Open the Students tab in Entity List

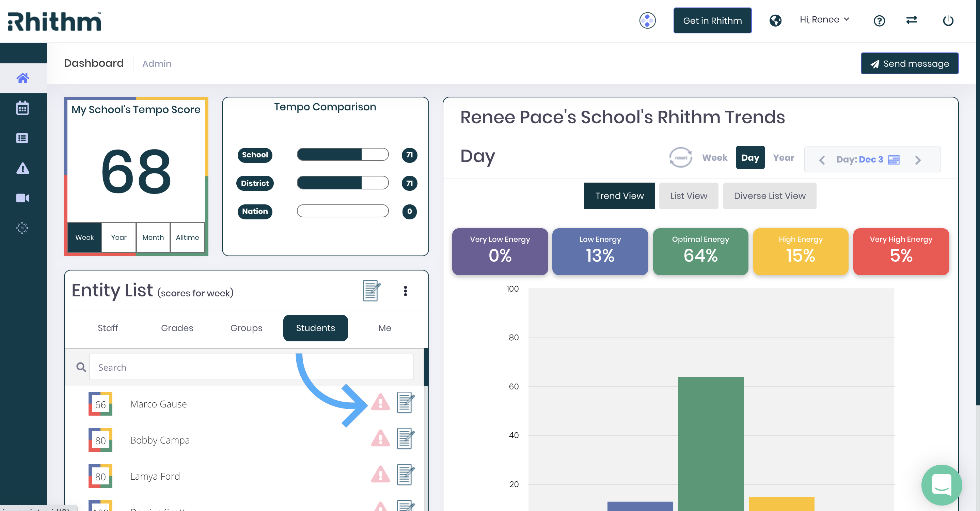point(315,328)
